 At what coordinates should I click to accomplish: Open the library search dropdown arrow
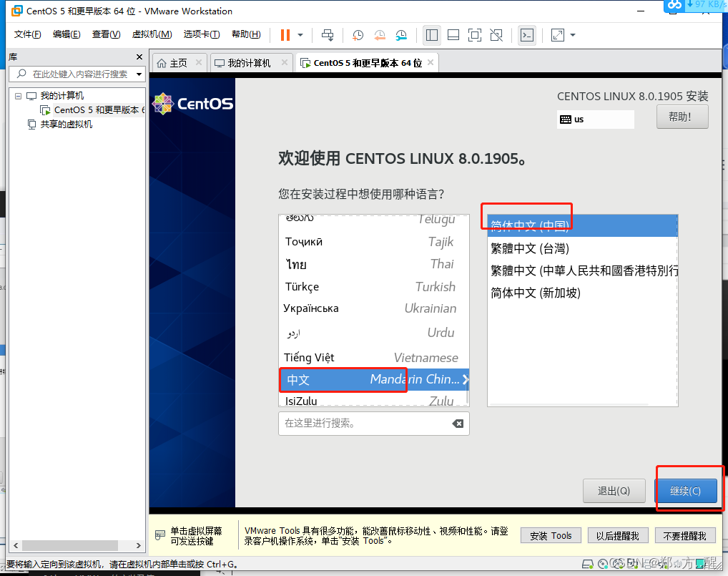tap(139, 74)
